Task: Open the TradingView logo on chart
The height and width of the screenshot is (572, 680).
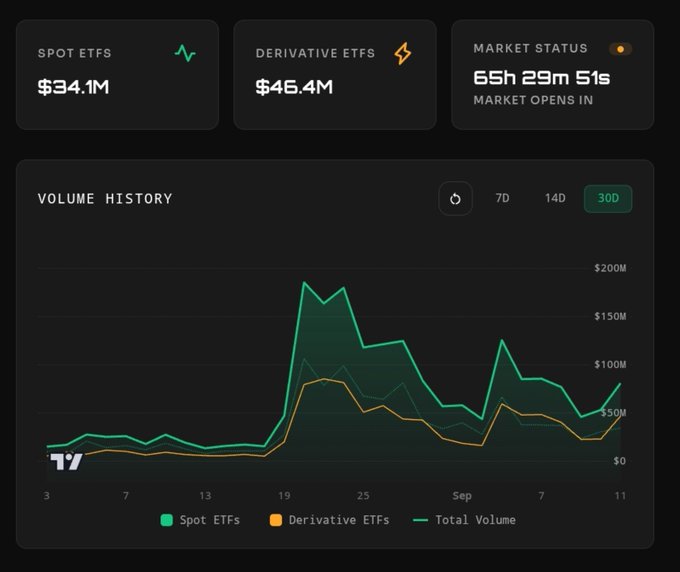Action: click(66, 461)
